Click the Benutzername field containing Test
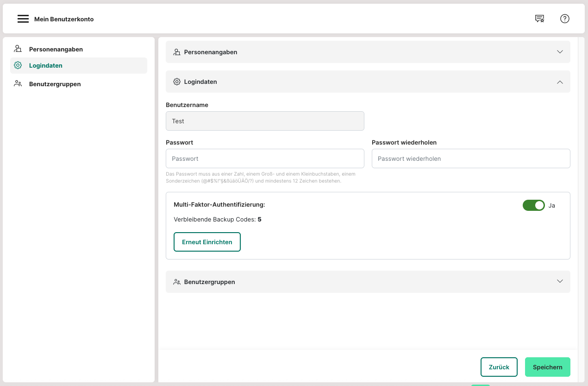 (x=265, y=121)
